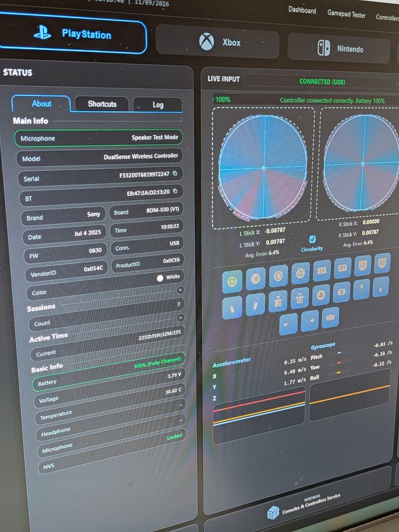Screen dimensions: 399x532
Task: Click the Model DualSense Wireless Controller row
Action: point(100,157)
